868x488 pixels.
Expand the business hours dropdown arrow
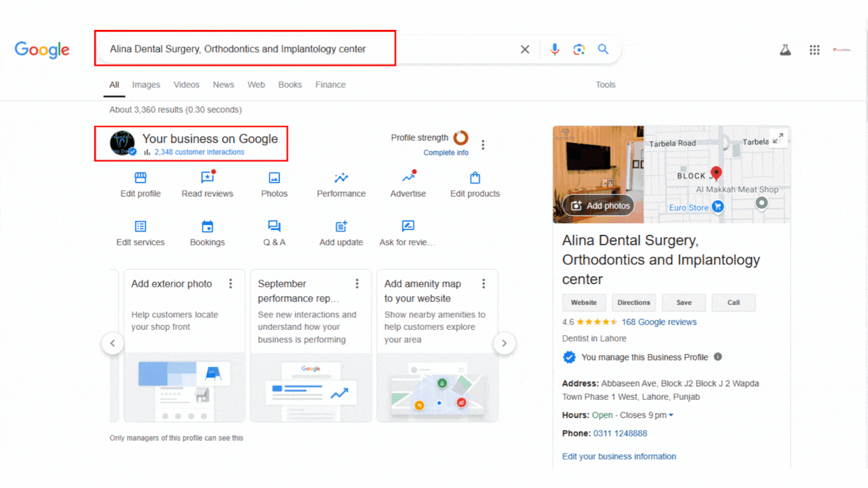click(671, 415)
